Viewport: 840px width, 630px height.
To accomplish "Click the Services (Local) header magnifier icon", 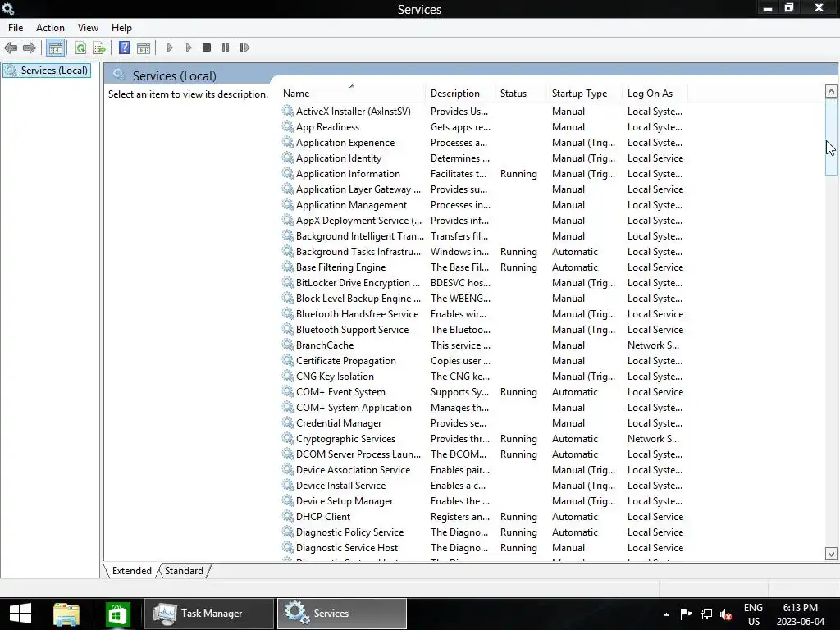I will (x=118, y=75).
